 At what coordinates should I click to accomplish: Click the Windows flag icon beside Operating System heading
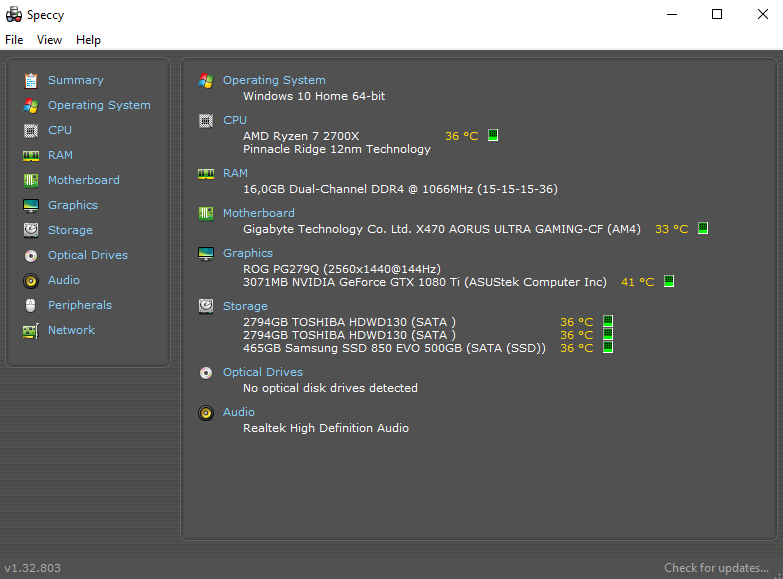(206, 80)
